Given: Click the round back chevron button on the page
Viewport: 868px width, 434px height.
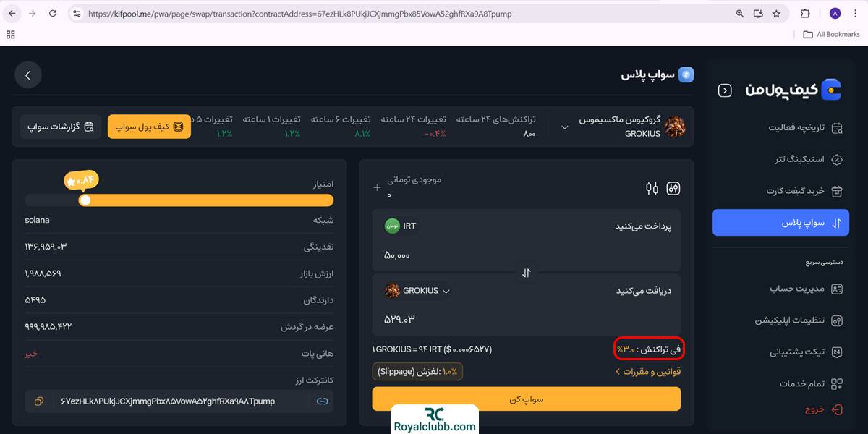Looking at the screenshot, I should pos(28,75).
